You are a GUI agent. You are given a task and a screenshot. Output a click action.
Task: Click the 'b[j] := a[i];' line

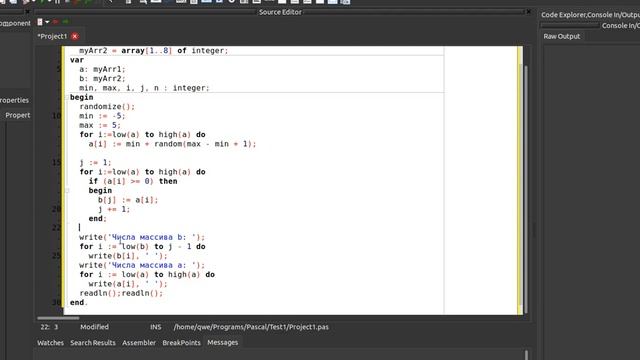coord(128,200)
